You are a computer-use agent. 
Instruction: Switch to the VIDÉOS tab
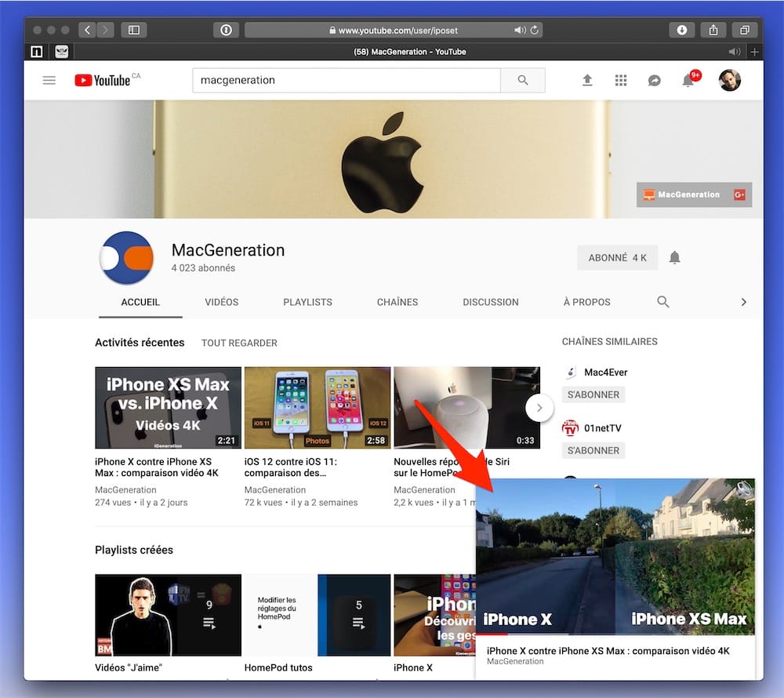(222, 302)
